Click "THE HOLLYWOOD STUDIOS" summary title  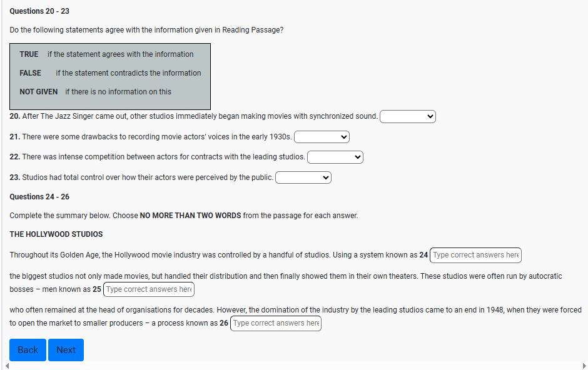point(56,234)
